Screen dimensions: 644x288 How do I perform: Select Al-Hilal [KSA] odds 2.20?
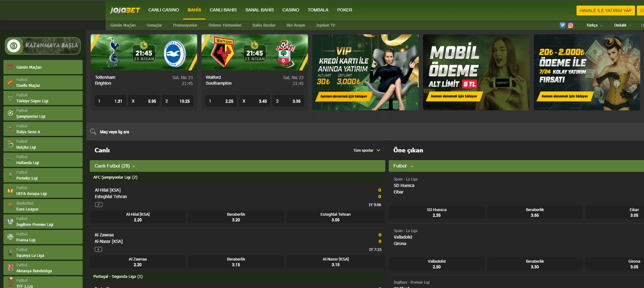(138, 217)
